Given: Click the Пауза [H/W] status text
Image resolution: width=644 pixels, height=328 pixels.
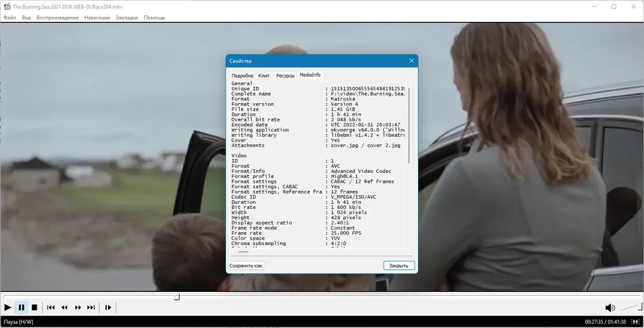Looking at the screenshot, I should (19, 322).
